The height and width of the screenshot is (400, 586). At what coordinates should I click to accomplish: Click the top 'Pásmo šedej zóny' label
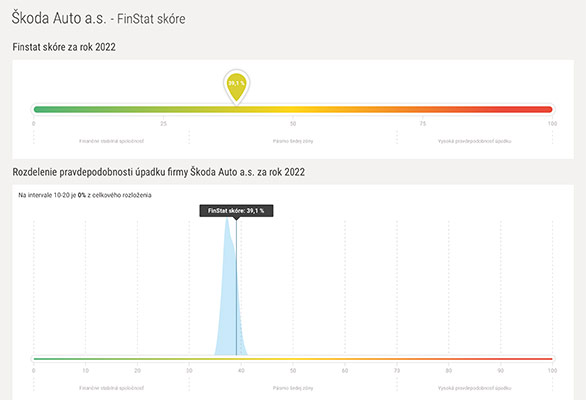(x=293, y=141)
